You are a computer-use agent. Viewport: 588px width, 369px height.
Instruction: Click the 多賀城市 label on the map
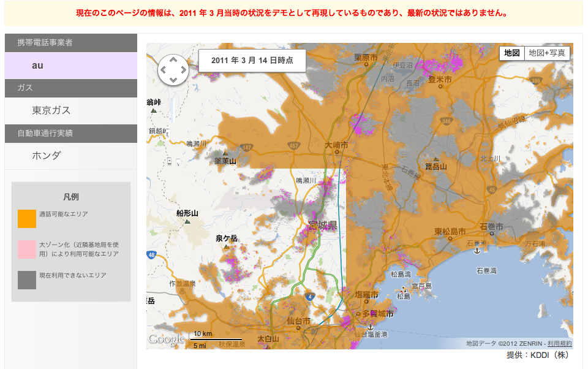pyautogui.click(x=378, y=314)
